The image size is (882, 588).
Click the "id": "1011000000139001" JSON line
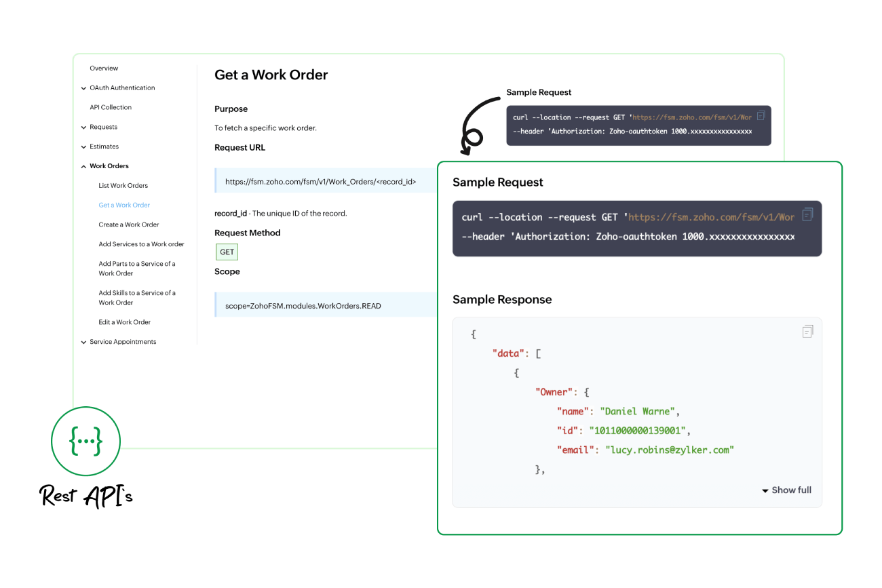(624, 431)
